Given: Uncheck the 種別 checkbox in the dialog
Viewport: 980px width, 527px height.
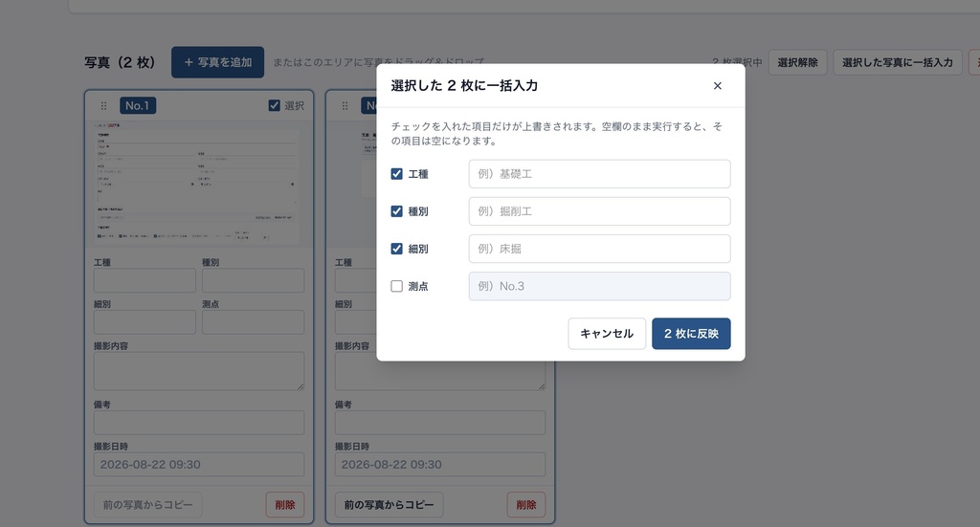Looking at the screenshot, I should (x=396, y=211).
